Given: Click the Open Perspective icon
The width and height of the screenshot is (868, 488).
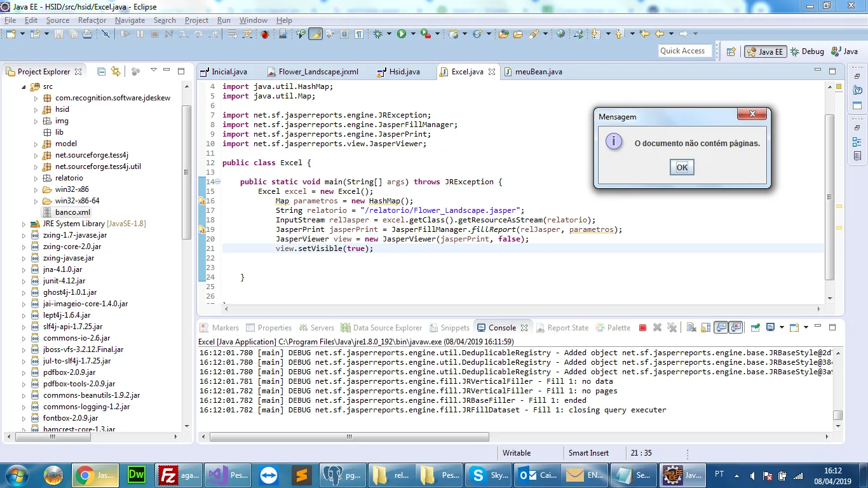Looking at the screenshot, I should pos(731,51).
